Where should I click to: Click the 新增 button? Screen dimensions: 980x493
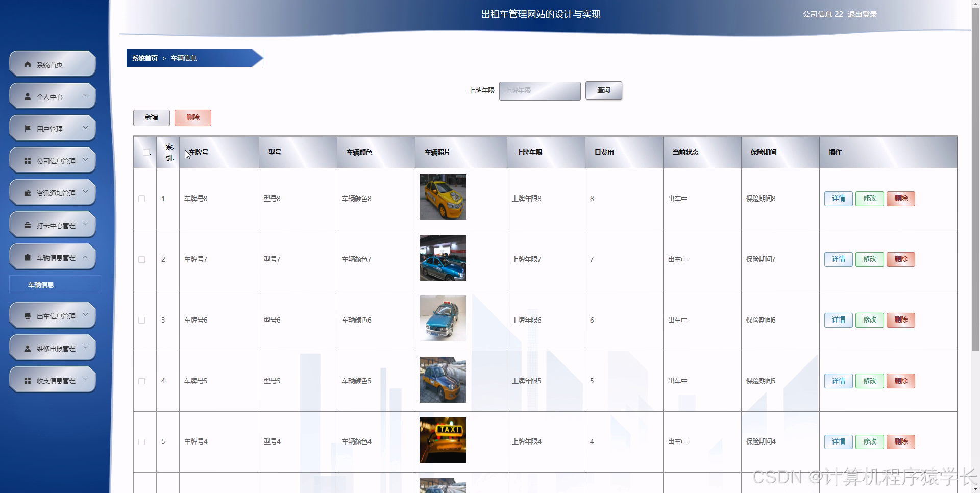pos(152,117)
